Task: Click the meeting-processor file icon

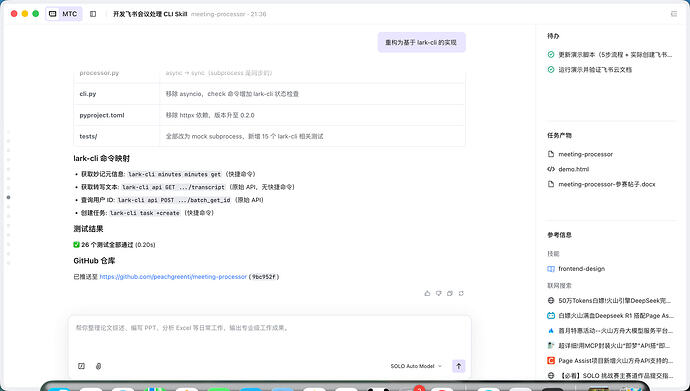Action: [551, 154]
